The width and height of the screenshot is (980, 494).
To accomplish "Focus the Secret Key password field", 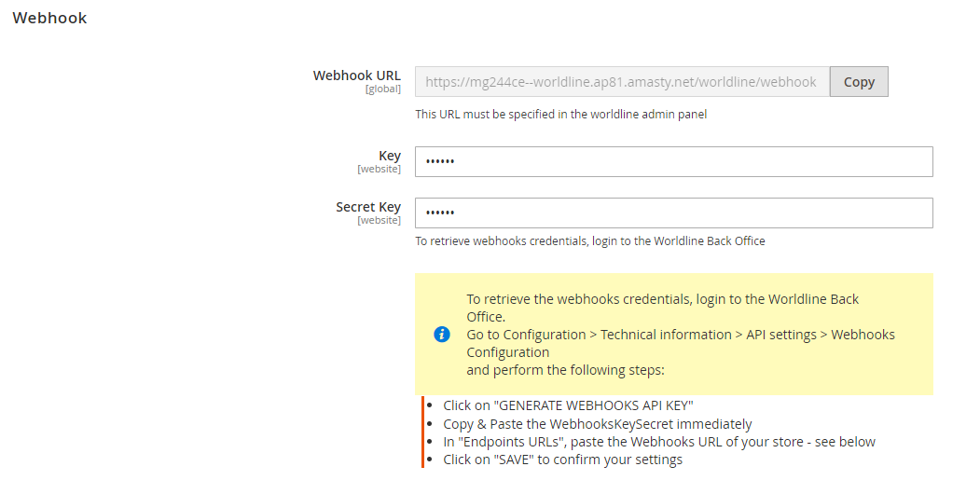I will [674, 213].
